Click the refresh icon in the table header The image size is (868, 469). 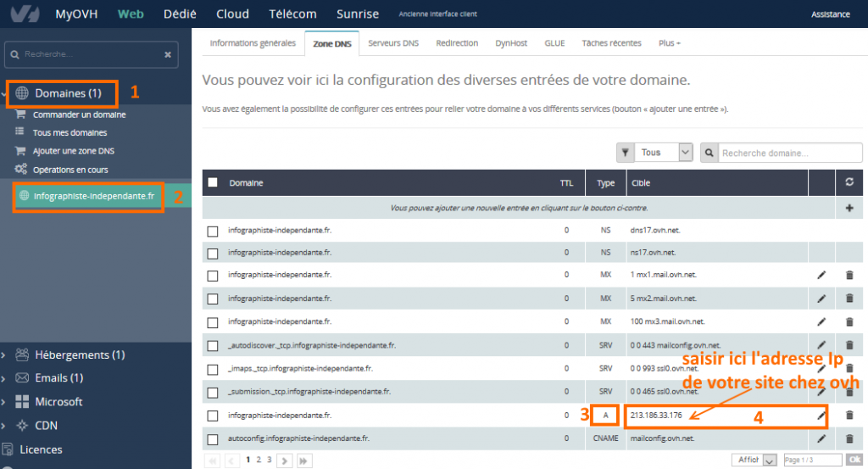(x=849, y=182)
